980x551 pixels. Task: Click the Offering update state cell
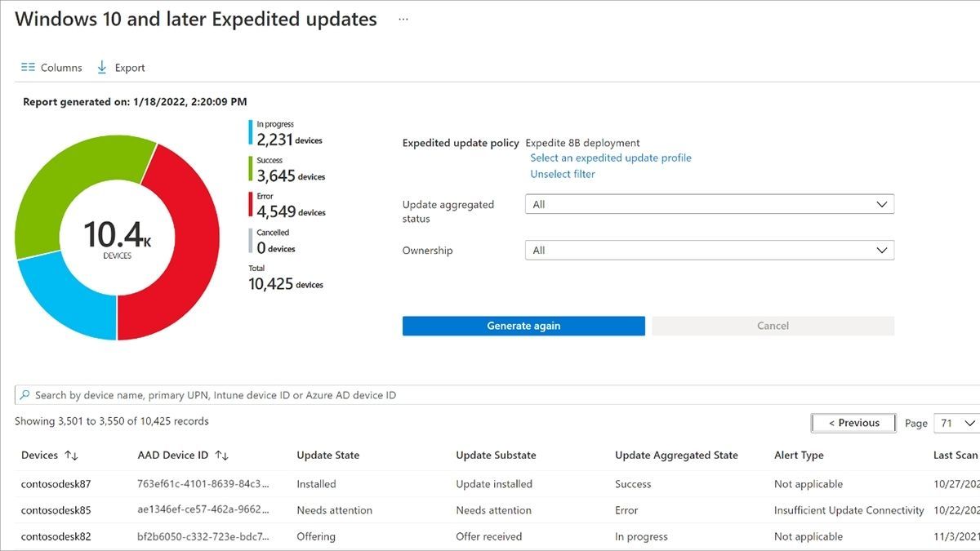[316, 536]
